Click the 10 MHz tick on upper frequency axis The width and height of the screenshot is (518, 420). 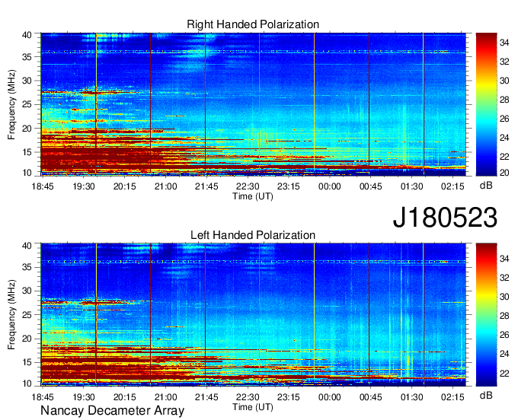[x=27, y=173]
